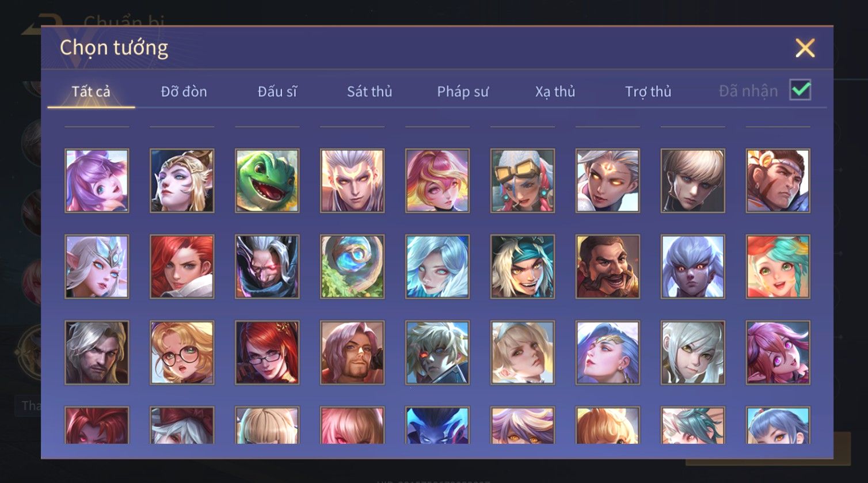Open the Đấu sĩ tab

pyautogui.click(x=277, y=91)
